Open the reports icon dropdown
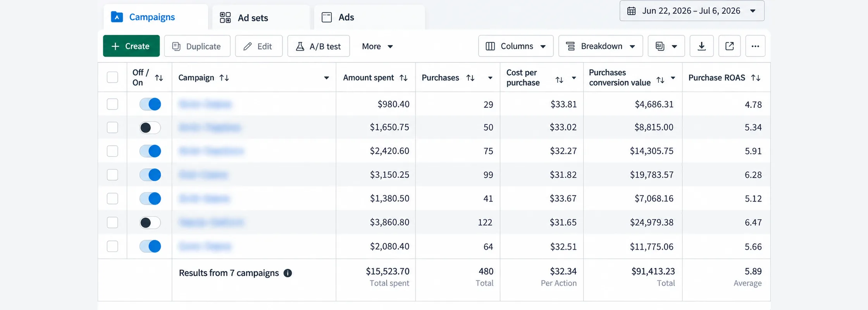Screen dimensions: 868x310 (666, 46)
